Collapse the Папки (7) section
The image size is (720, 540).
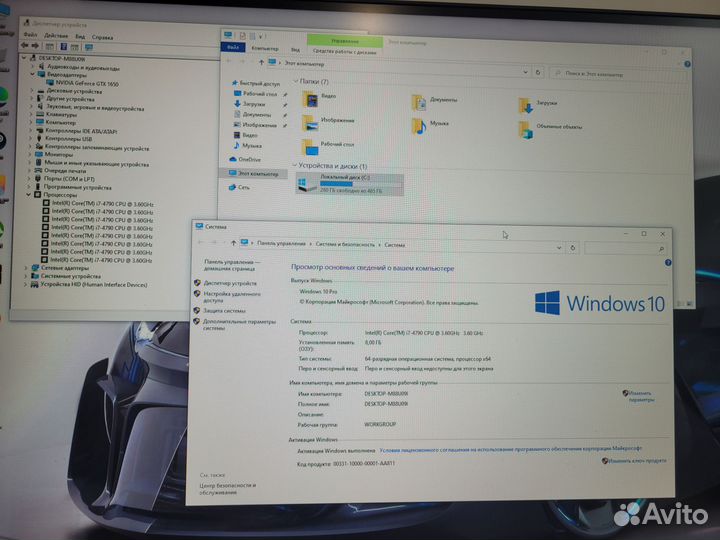point(295,81)
